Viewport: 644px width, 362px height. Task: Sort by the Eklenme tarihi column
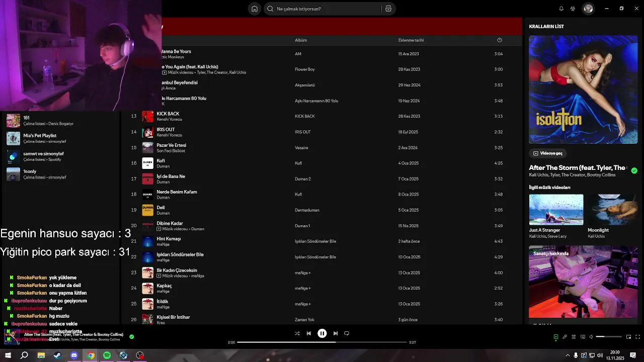(x=411, y=40)
